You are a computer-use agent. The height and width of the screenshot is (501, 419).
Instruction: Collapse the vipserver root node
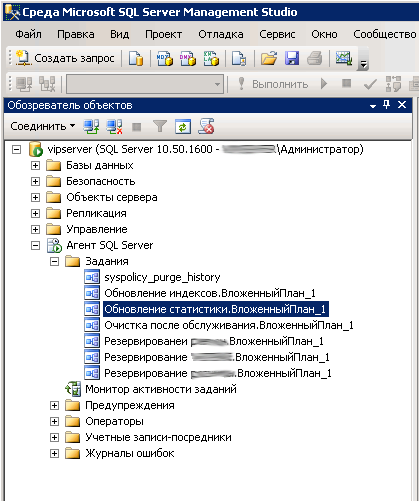[x=16, y=149]
